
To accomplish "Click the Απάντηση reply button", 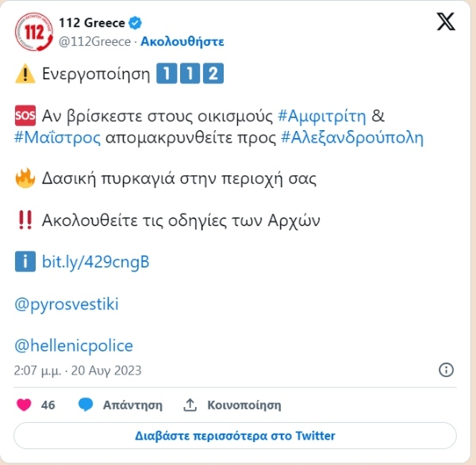I will pos(132,405).
